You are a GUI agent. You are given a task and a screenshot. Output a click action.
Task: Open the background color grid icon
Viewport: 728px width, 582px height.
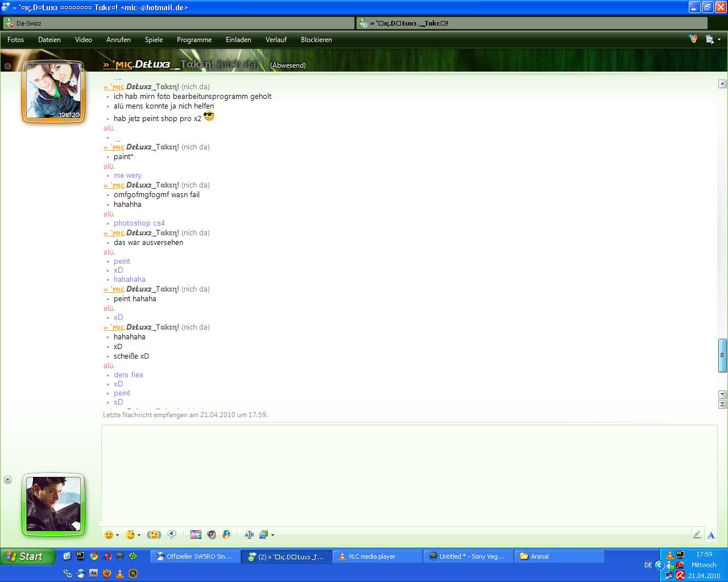click(x=196, y=535)
